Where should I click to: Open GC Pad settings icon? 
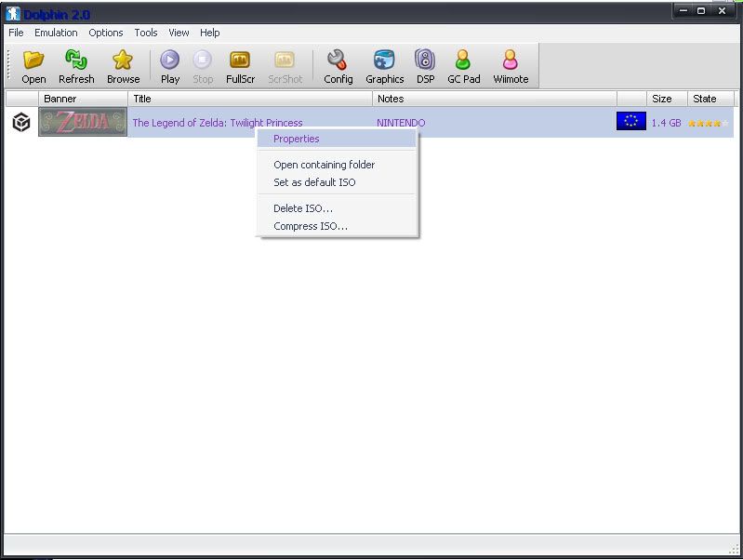coord(463,60)
